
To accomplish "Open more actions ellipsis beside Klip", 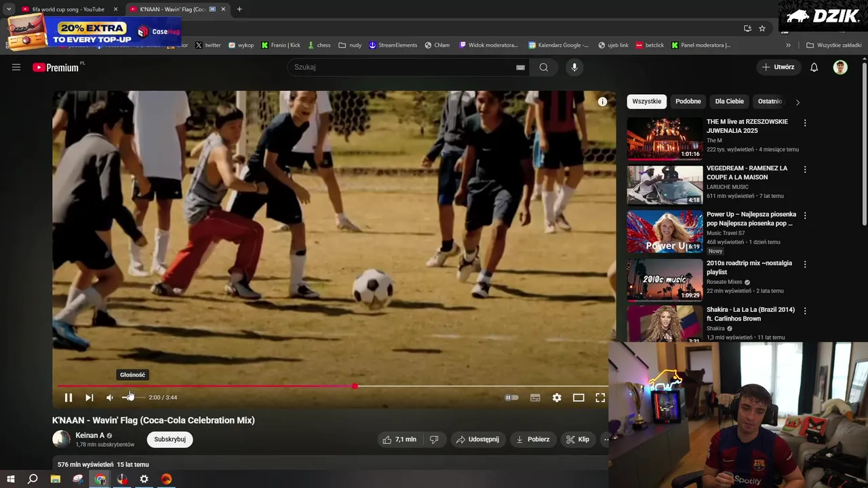I will pos(606,439).
